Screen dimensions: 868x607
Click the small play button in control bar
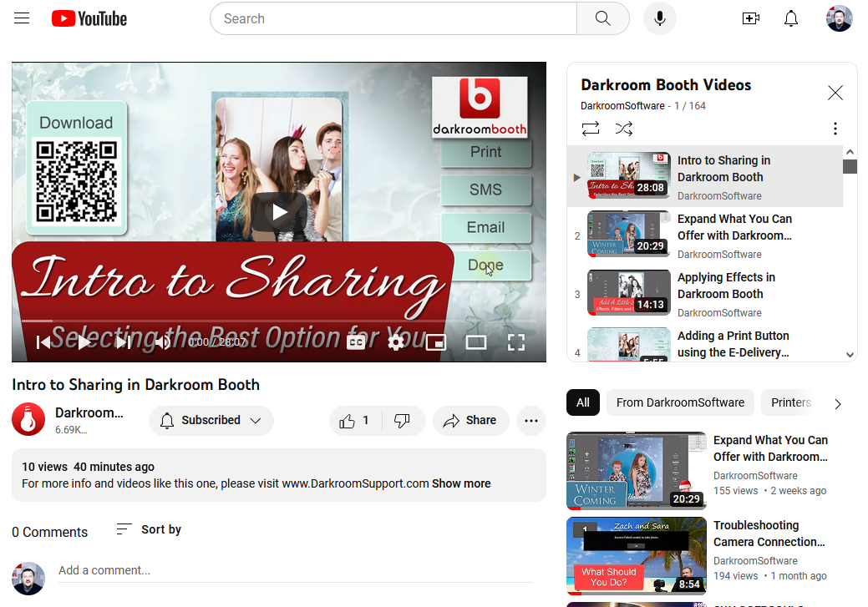click(x=84, y=342)
